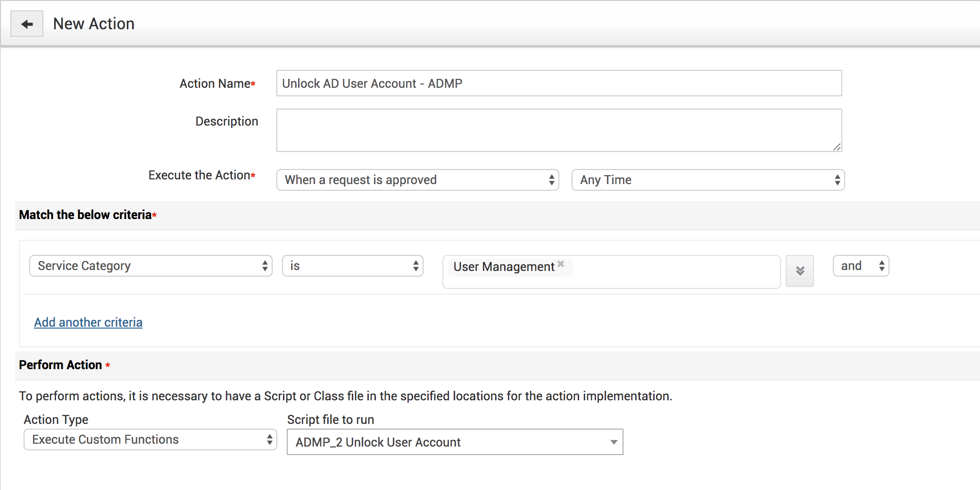The image size is (980, 490).
Task: Click the "Script file to run" label
Action: [331, 420]
